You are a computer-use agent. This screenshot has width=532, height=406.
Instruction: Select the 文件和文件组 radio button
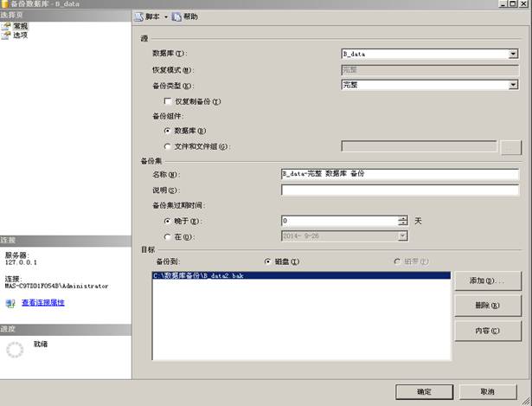coord(167,146)
